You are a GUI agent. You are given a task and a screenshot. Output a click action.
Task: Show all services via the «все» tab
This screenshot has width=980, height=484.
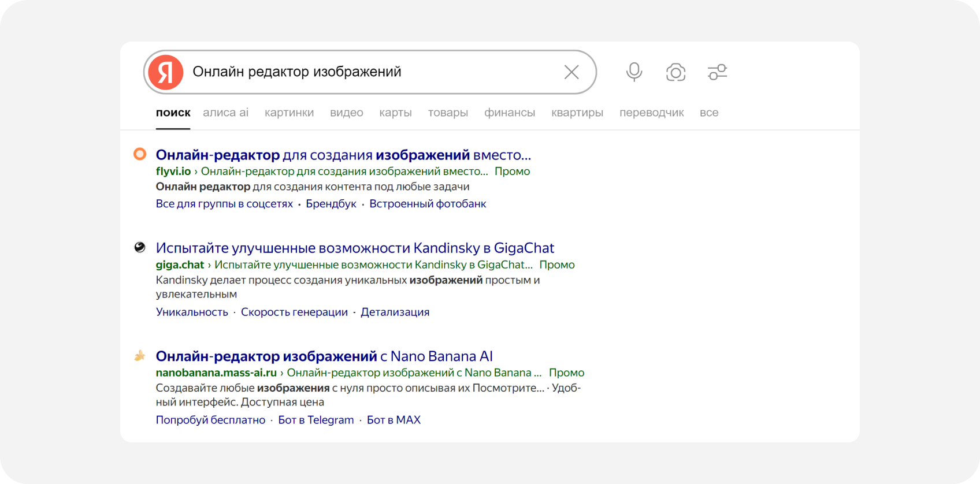(x=709, y=113)
